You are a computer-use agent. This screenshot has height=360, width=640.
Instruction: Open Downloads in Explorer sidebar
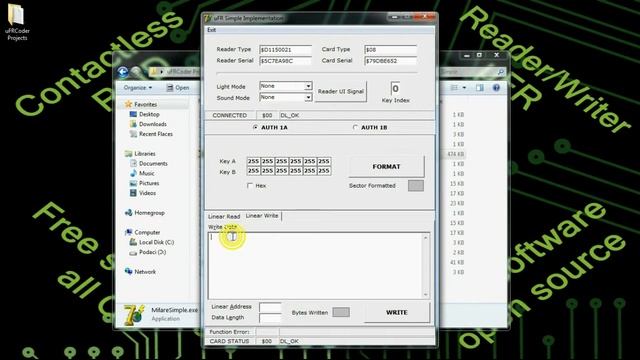click(x=153, y=124)
